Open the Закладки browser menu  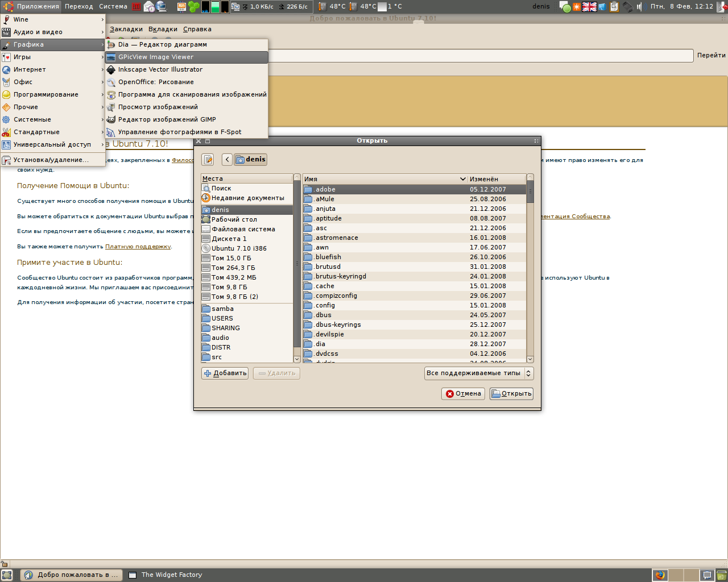click(126, 29)
